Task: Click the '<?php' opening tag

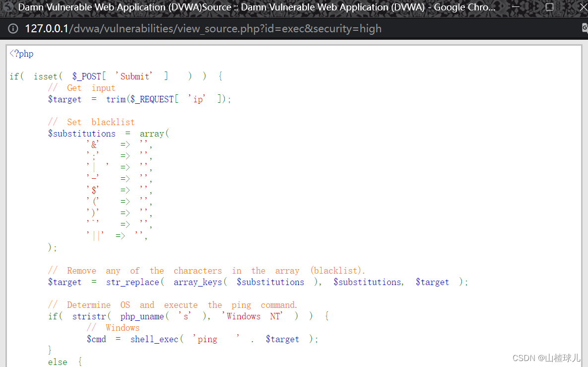Action: [x=21, y=54]
